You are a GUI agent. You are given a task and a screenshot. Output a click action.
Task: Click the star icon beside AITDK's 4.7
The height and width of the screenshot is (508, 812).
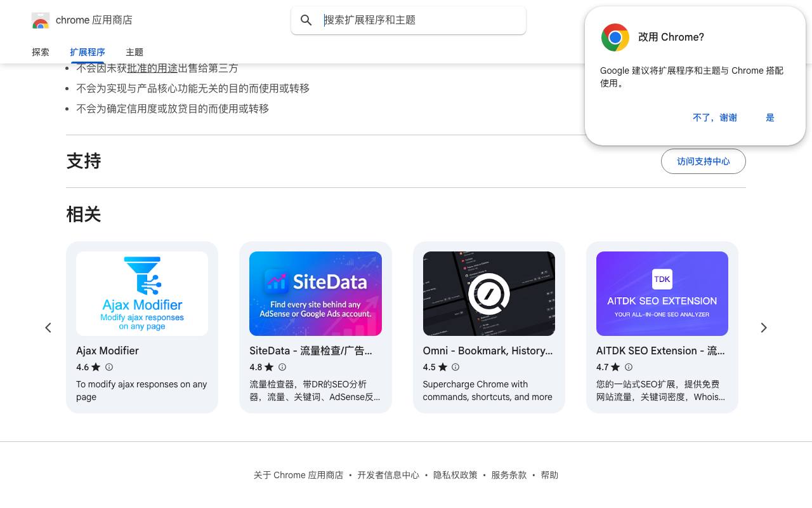(x=615, y=367)
